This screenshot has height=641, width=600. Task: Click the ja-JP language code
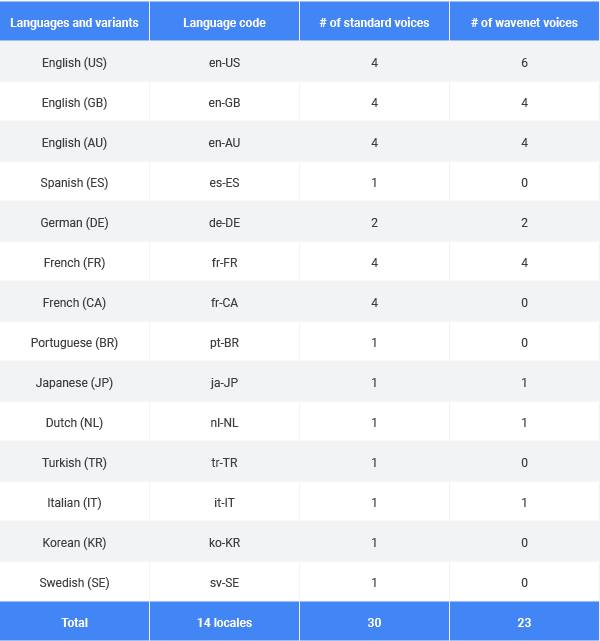(x=224, y=382)
